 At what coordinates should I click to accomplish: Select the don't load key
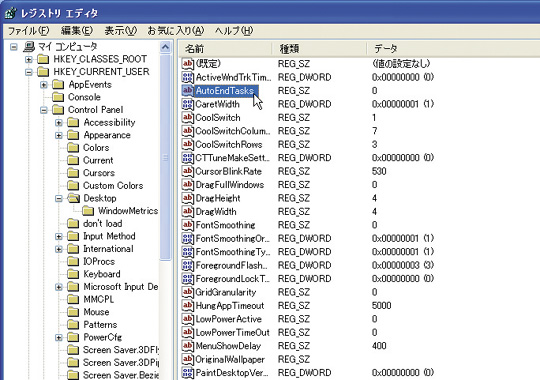(x=103, y=224)
